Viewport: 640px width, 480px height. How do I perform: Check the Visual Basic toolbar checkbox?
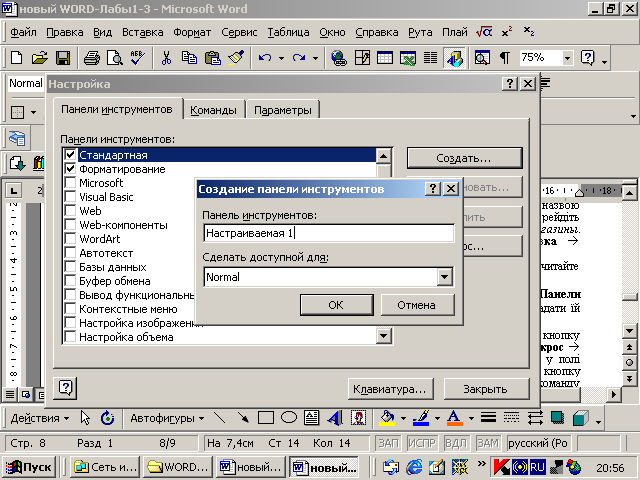pyautogui.click(x=70, y=197)
